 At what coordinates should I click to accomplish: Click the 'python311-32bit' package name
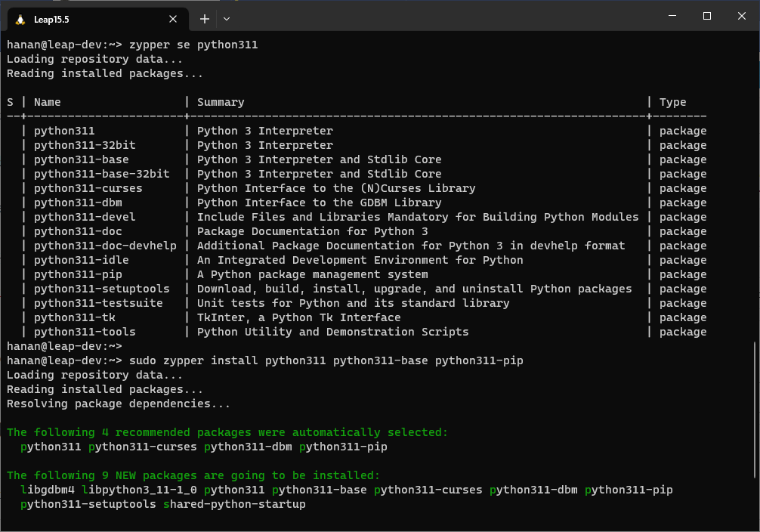tap(85, 146)
